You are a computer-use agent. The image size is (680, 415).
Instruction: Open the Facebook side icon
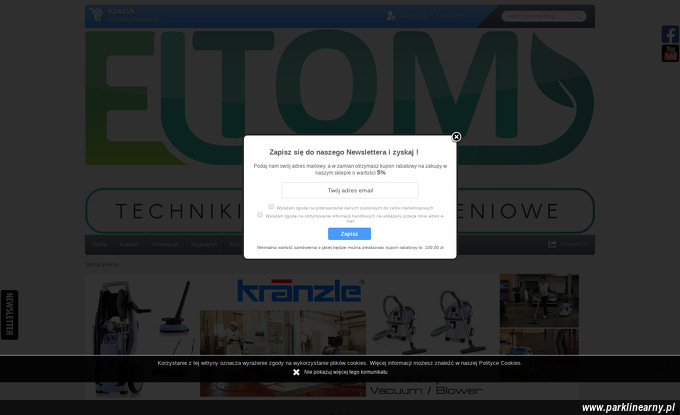click(670, 34)
